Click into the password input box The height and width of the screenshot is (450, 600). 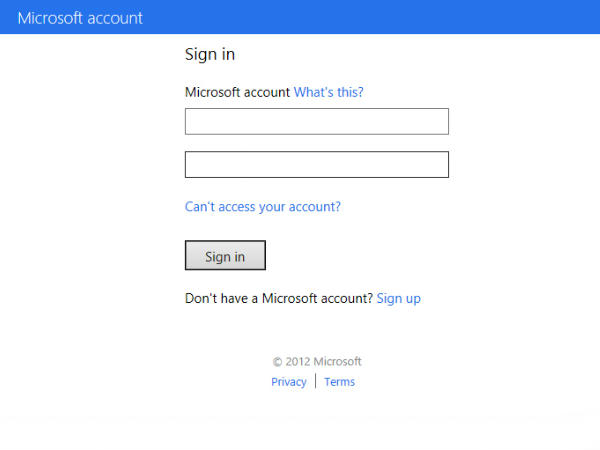point(316,164)
